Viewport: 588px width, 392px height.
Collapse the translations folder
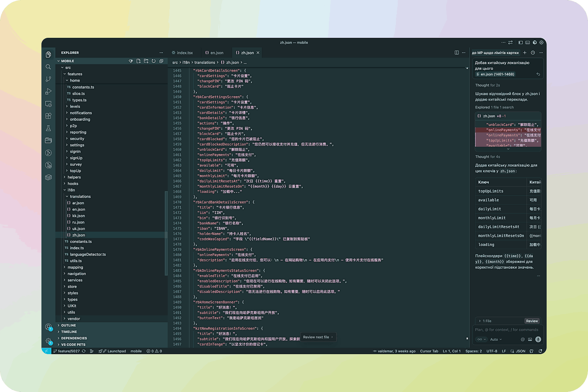[x=80, y=196]
